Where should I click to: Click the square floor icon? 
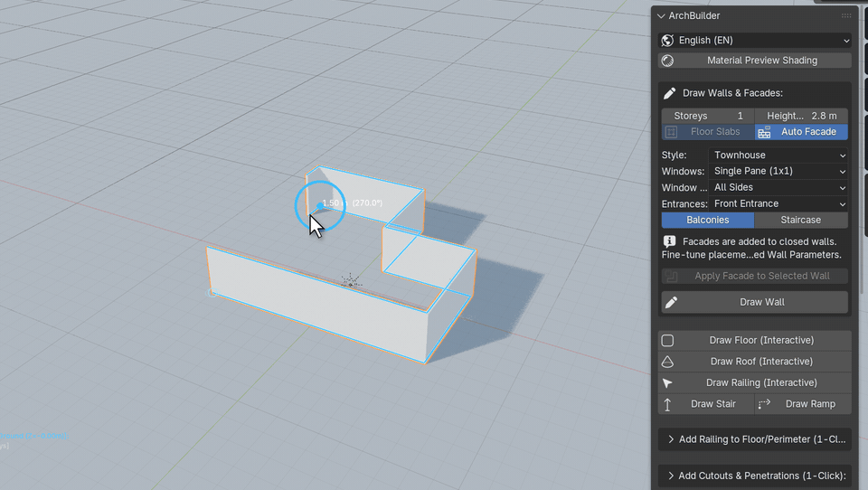[667, 340]
